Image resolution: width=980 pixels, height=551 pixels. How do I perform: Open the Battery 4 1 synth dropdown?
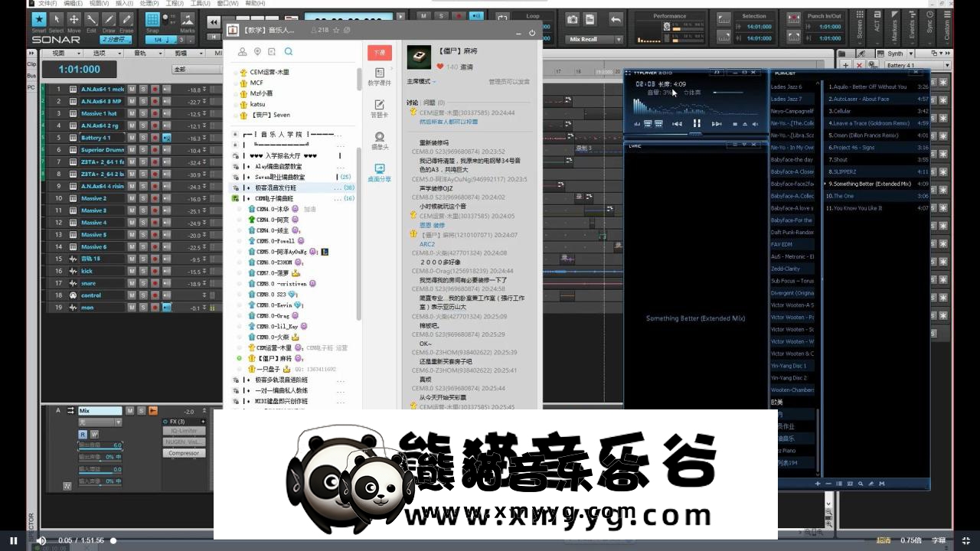pyautogui.click(x=916, y=66)
